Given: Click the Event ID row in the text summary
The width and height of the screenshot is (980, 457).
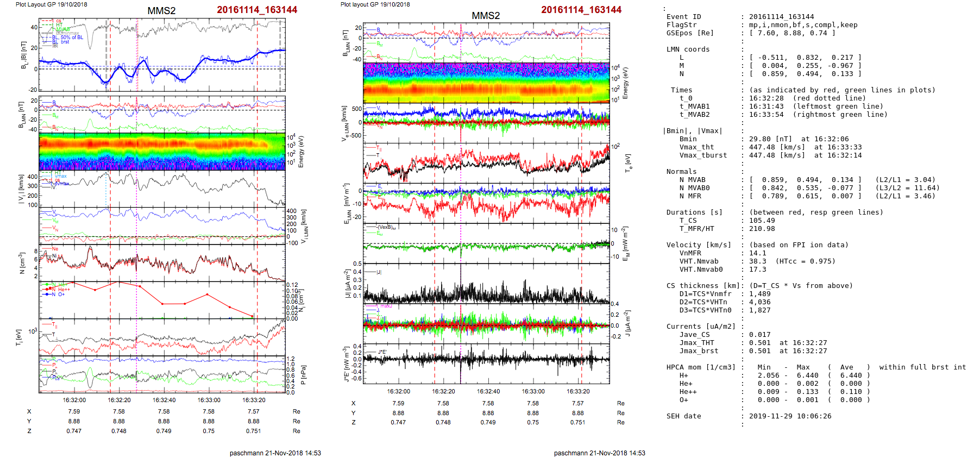Looking at the screenshot, I should coord(683,17).
